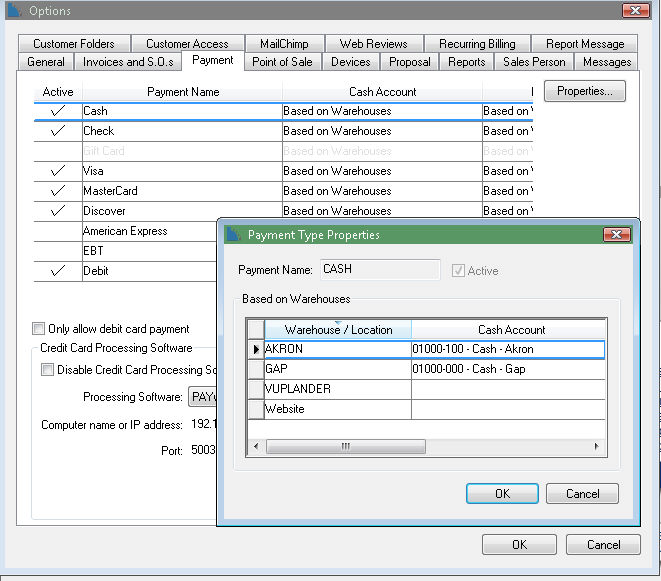Click the horizontal scrollbar's left arrow
Screen dimensions: 661x581
(256, 447)
